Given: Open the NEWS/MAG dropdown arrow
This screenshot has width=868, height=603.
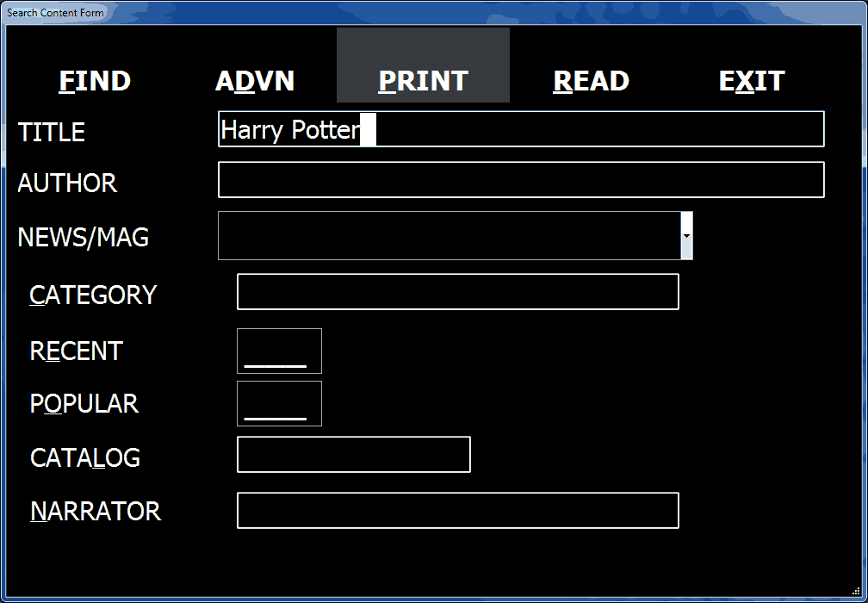Looking at the screenshot, I should point(686,235).
